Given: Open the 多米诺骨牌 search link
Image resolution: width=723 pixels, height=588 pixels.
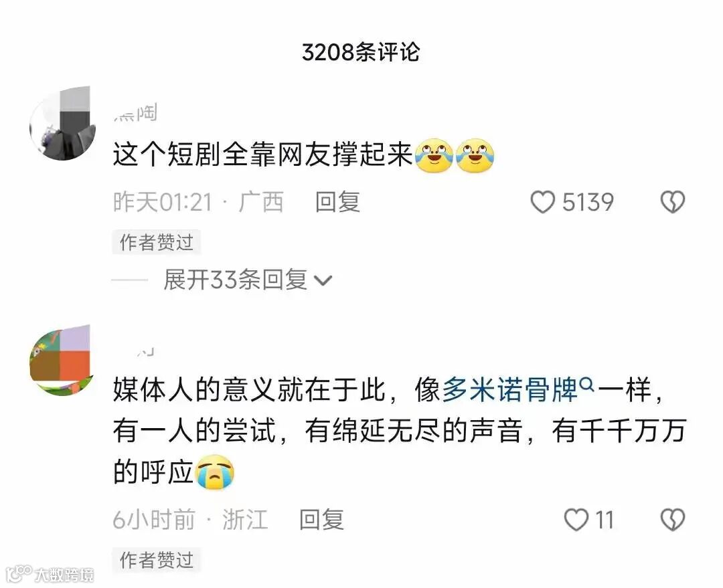Looking at the screenshot, I should [510, 390].
